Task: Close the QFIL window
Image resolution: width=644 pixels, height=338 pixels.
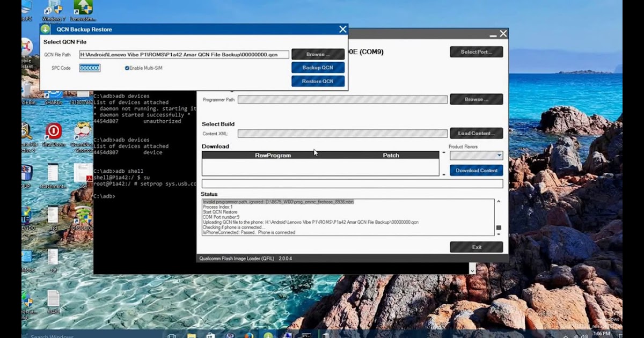Action: 503,34
